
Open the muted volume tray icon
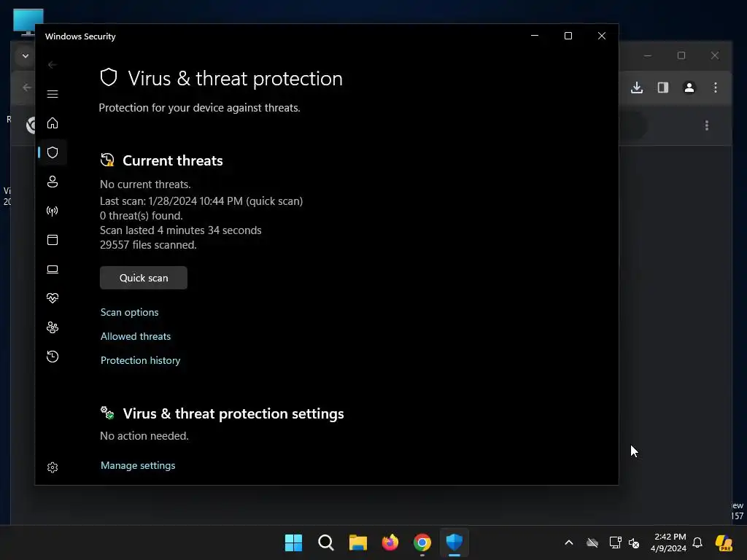(634, 542)
